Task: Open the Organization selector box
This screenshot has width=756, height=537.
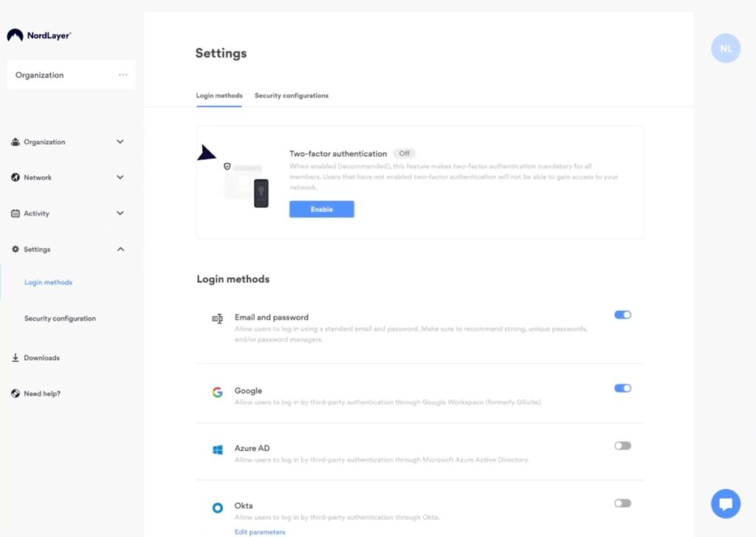Action: 71,75
